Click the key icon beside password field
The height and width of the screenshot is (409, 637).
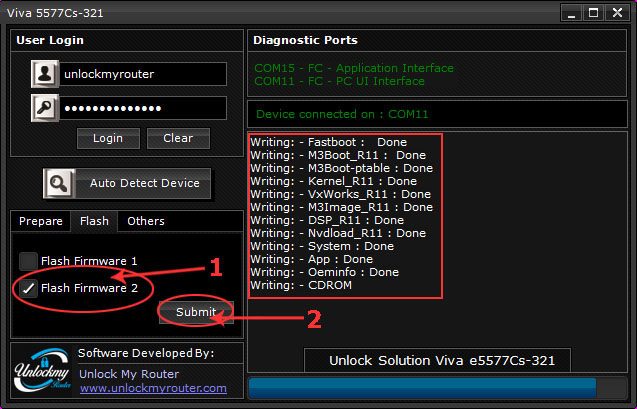pyautogui.click(x=45, y=108)
